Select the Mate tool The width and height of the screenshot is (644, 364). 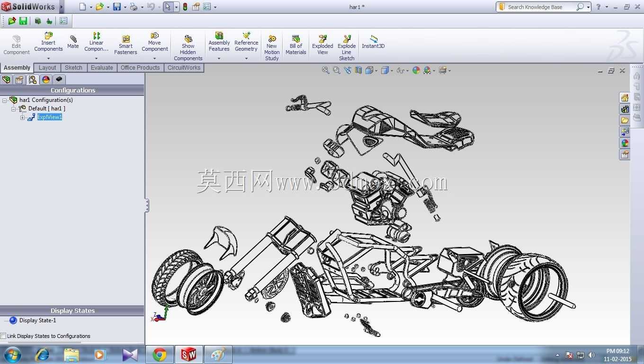(73, 42)
